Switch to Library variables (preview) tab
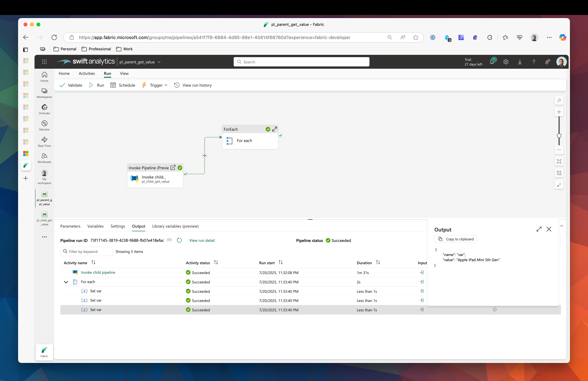The image size is (588, 381). click(175, 226)
